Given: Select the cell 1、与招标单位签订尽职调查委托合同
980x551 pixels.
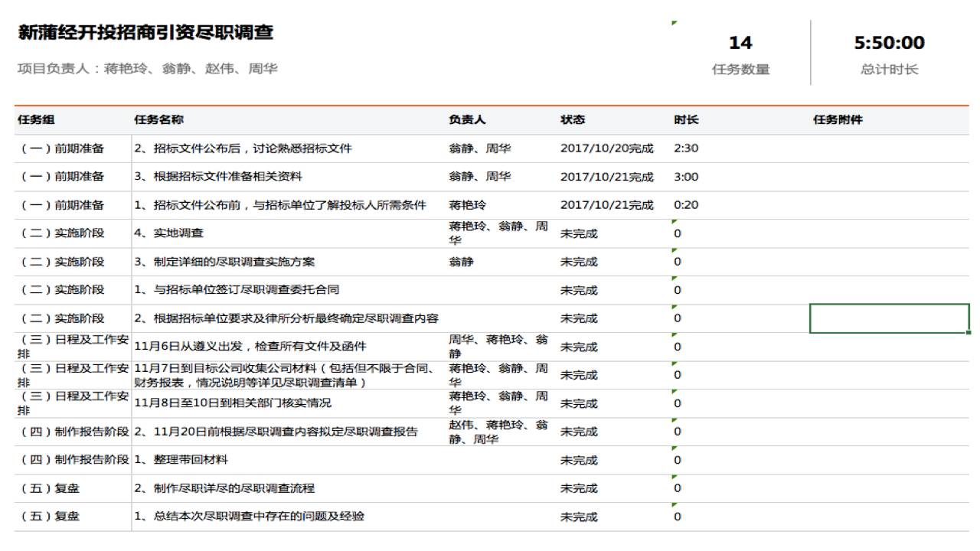Looking at the screenshot, I should coord(237,290).
